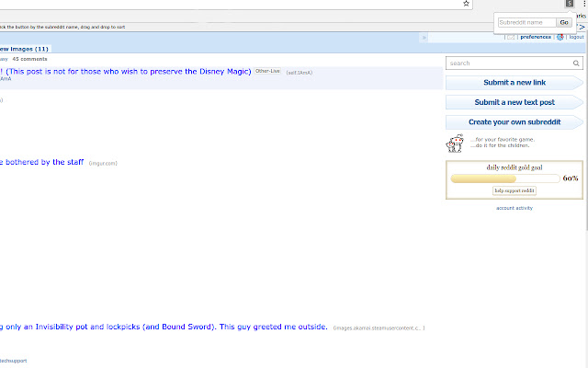Screen dimensions: 588x368
Task: Bookmark this page with the star icon
Action: (466, 4)
